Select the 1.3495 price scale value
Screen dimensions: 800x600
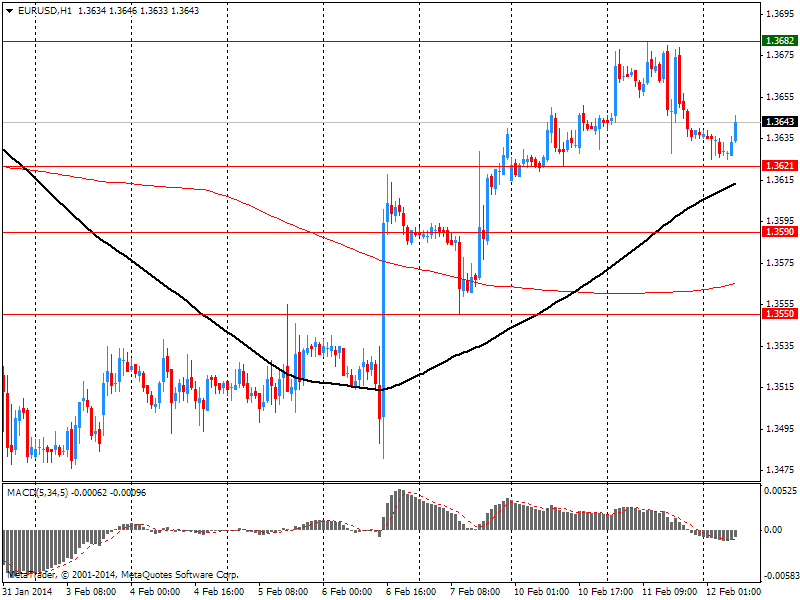pos(781,429)
